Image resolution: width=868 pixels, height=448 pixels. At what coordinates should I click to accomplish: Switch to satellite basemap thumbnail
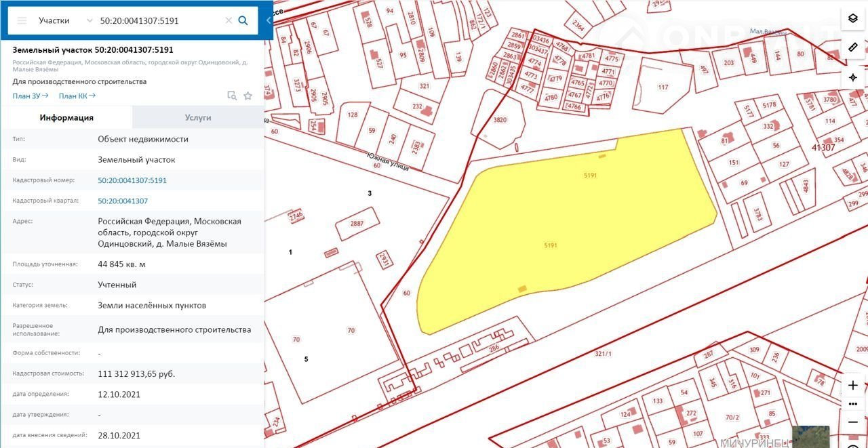(810, 436)
